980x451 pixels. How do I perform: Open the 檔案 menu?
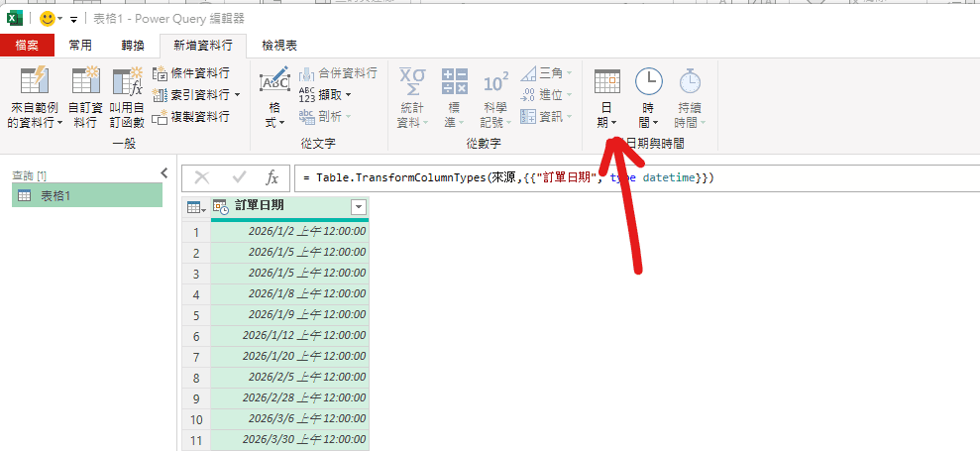(27, 45)
